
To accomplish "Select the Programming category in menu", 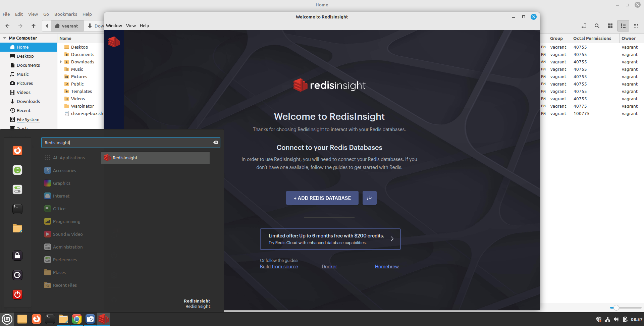I will [x=66, y=221].
